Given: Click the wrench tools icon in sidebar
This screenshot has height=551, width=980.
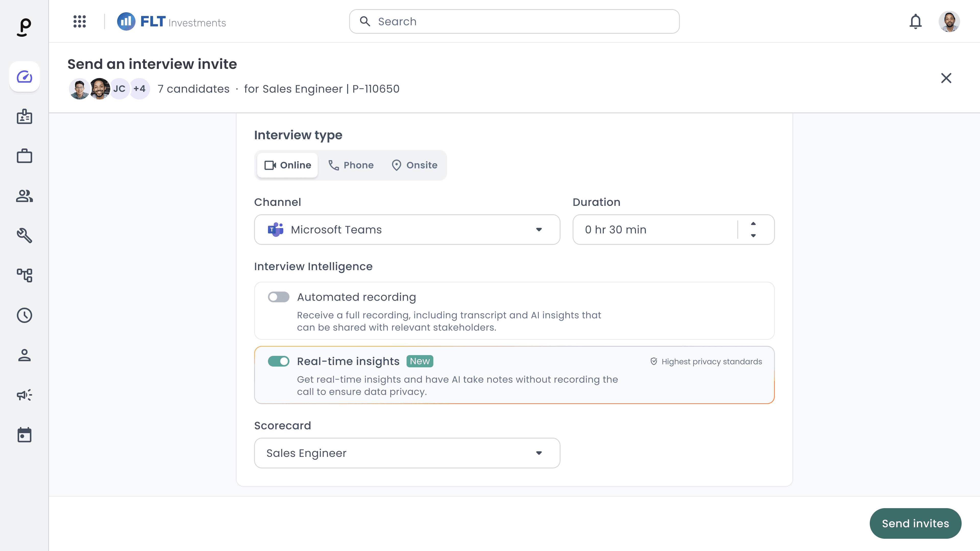Looking at the screenshot, I should point(24,235).
